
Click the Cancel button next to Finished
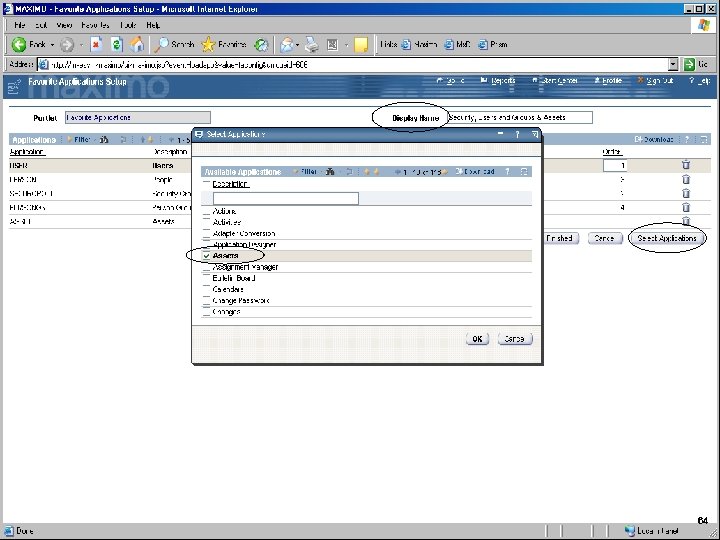coord(605,238)
